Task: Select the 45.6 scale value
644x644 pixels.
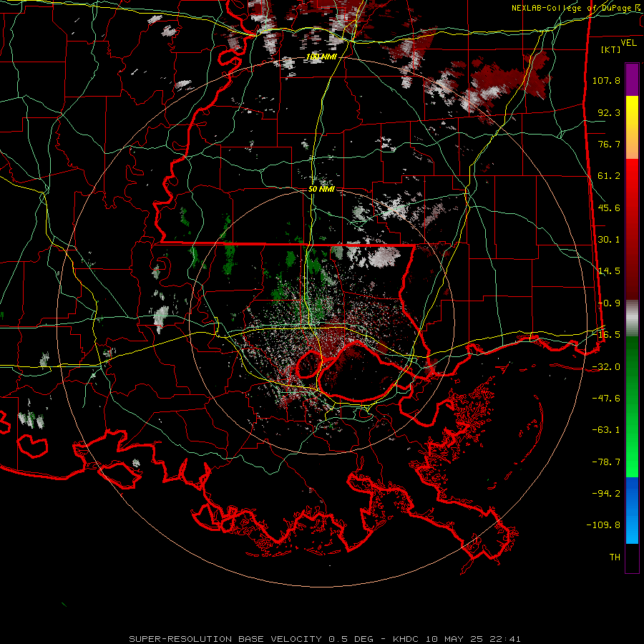Action: click(x=609, y=208)
